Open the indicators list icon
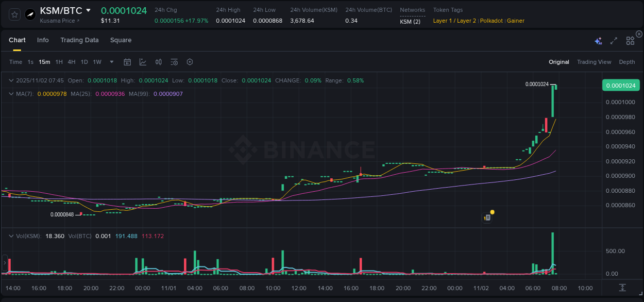 click(x=174, y=62)
